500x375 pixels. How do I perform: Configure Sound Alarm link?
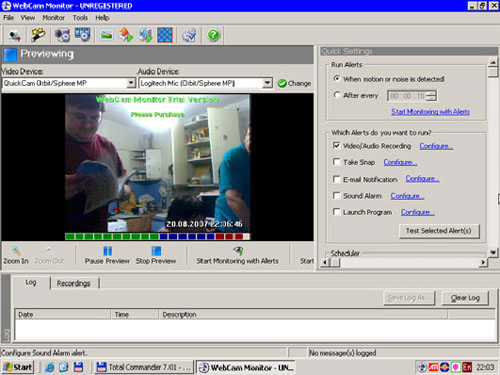click(x=407, y=196)
